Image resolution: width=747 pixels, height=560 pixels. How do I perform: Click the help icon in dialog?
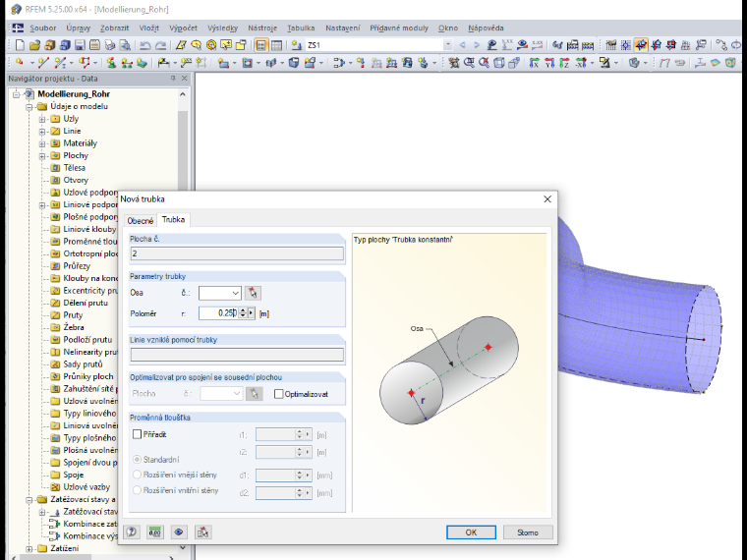(x=132, y=532)
